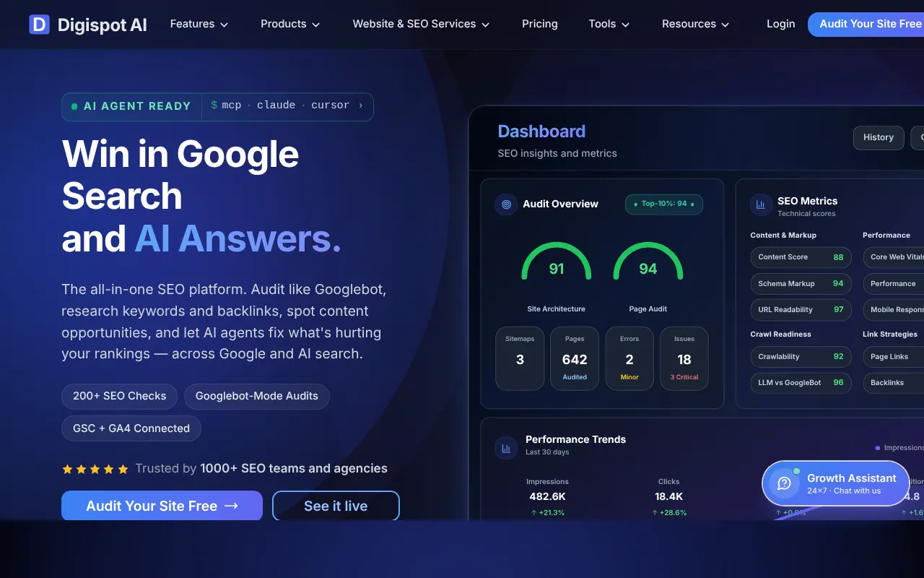Screen dimensions: 924x578
Task: Click the Audit Overview target icon
Action: click(506, 204)
